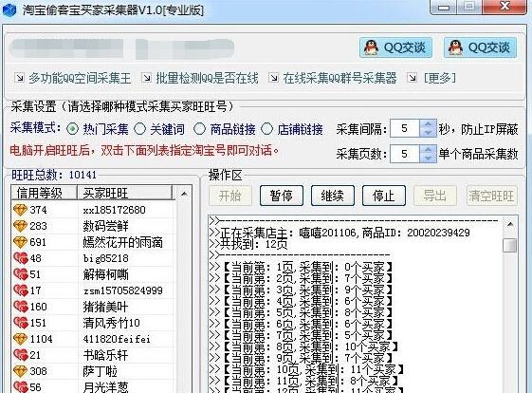Click heart icon in row 160
This screenshot has height=393, width=532.
tap(20, 307)
